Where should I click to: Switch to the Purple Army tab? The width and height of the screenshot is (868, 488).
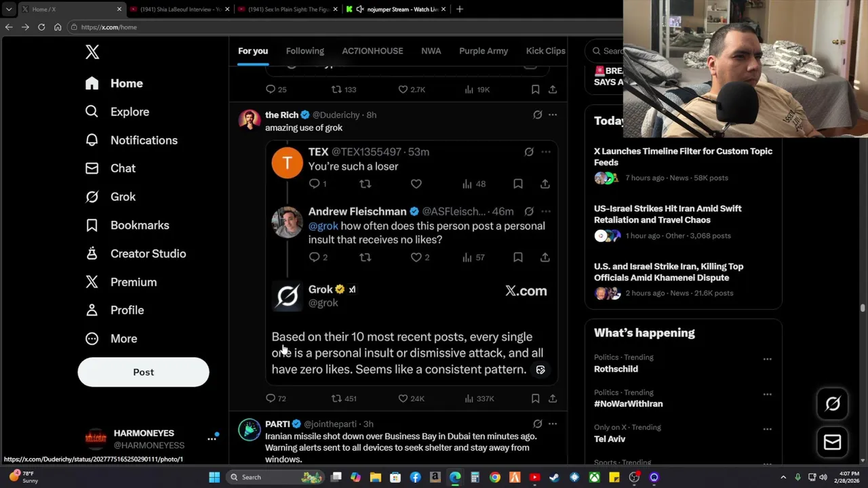484,51
